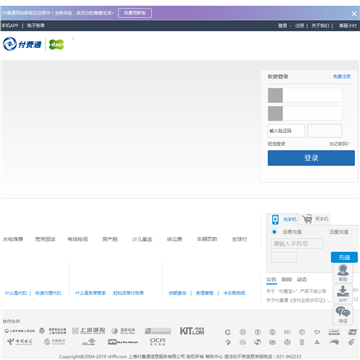Open 关于我们 in top navigation

[320, 26]
